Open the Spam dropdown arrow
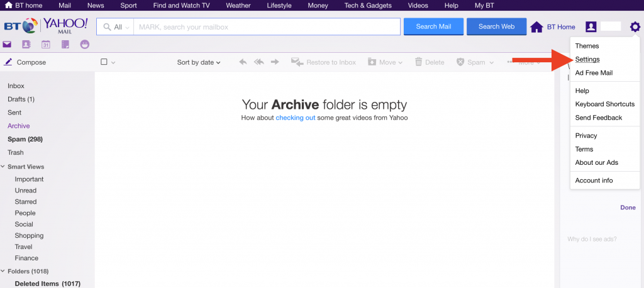The width and height of the screenshot is (644, 288). tap(491, 62)
